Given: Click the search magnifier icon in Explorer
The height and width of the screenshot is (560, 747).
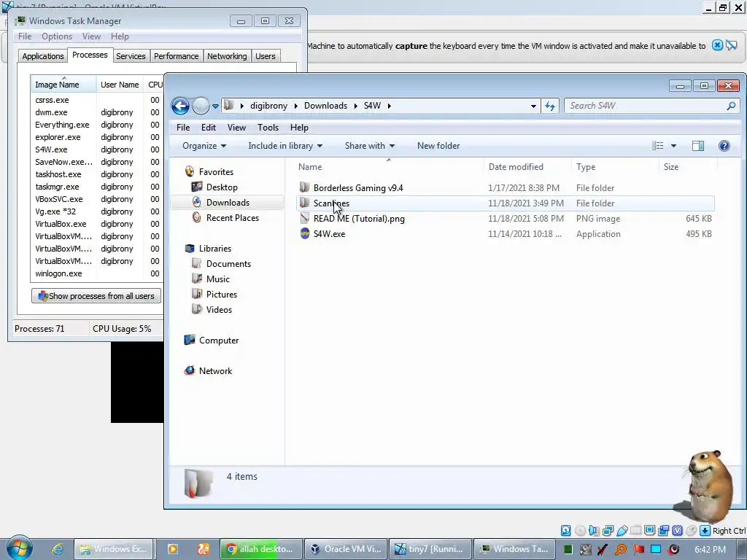Looking at the screenshot, I should (731, 106).
